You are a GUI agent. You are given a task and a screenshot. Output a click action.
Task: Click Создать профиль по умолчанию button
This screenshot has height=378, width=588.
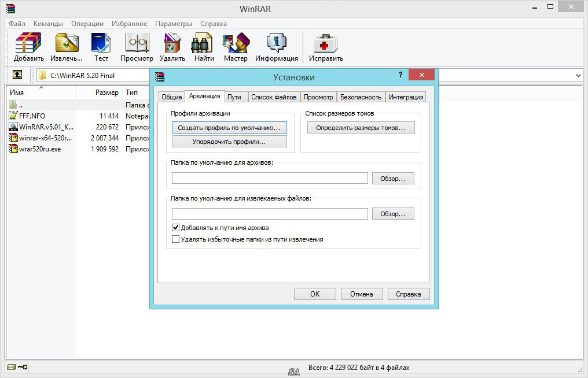click(230, 128)
